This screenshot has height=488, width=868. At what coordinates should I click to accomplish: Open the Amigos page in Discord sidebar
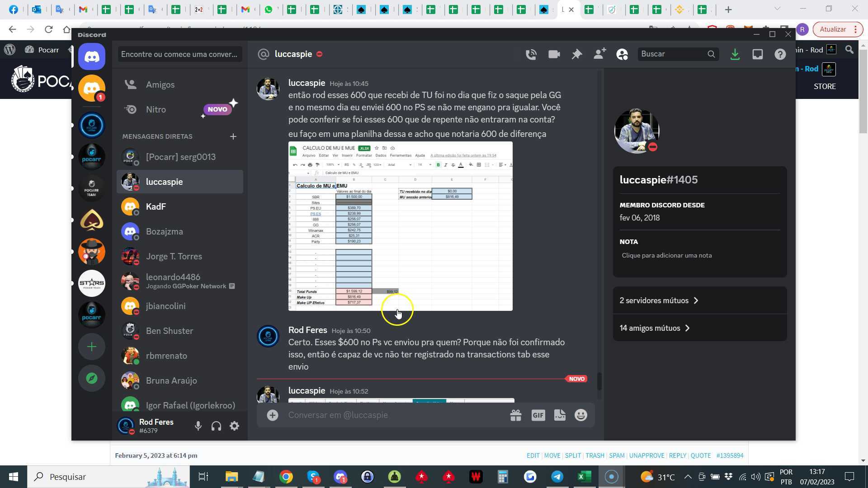[160, 84]
